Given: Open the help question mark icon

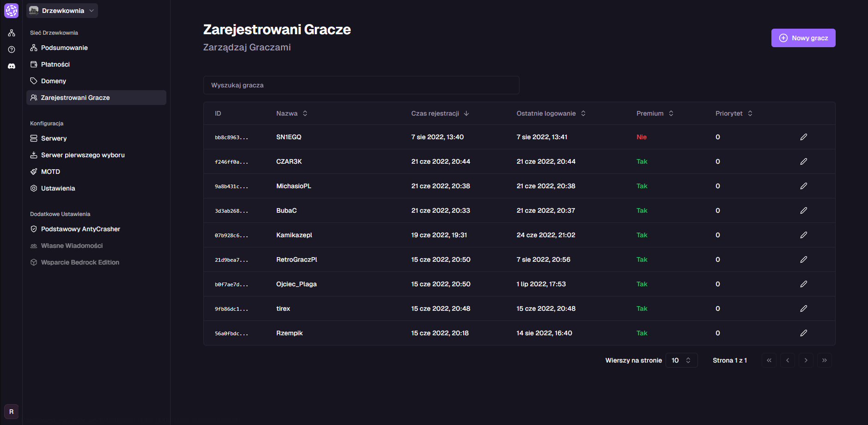Looking at the screenshot, I should [x=12, y=49].
